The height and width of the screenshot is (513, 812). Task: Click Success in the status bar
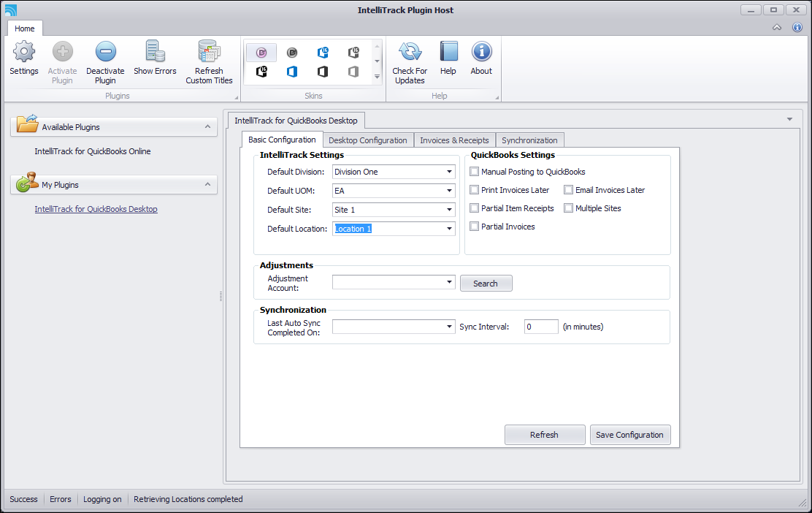click(x=23, y=499)
